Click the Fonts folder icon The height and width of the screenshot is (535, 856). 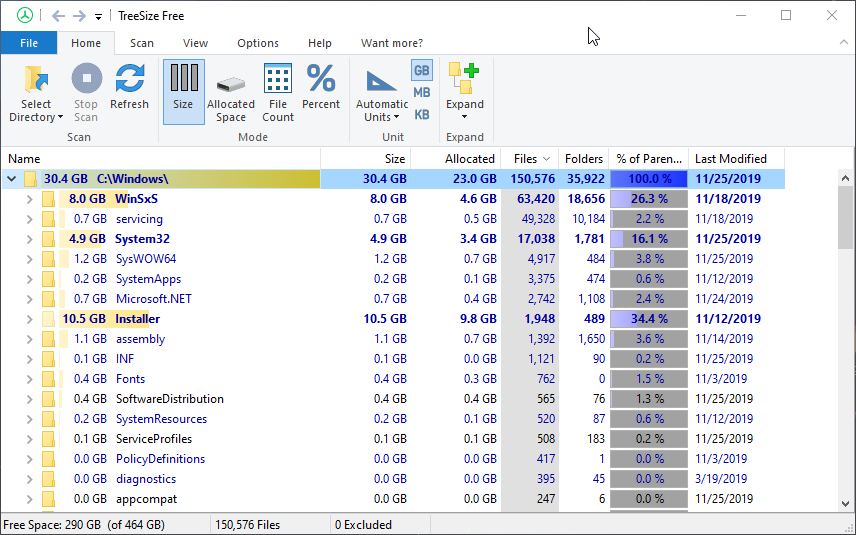[49, 379]
